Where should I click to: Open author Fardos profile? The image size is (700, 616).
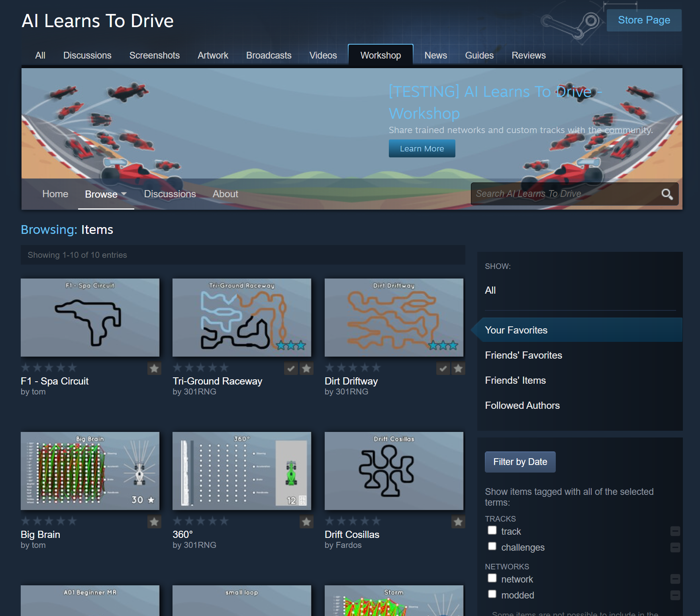349,545
